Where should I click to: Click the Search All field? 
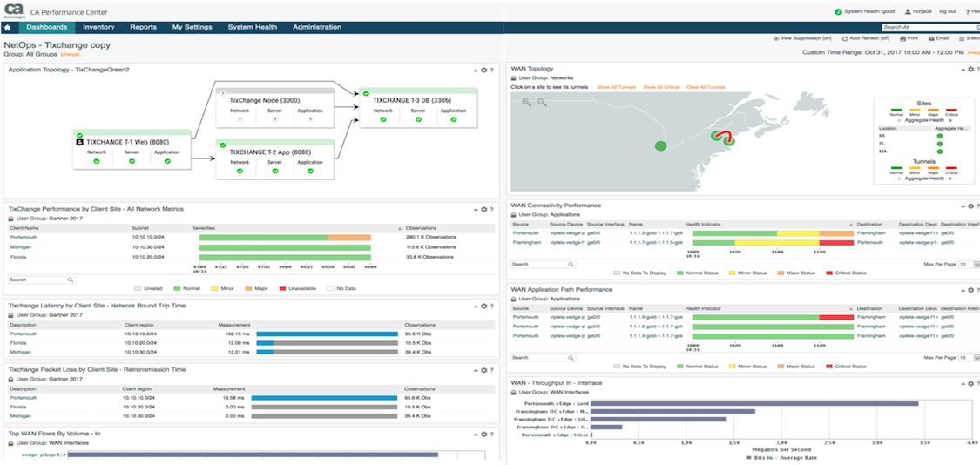pyautogui.click(x=929, y=28)
